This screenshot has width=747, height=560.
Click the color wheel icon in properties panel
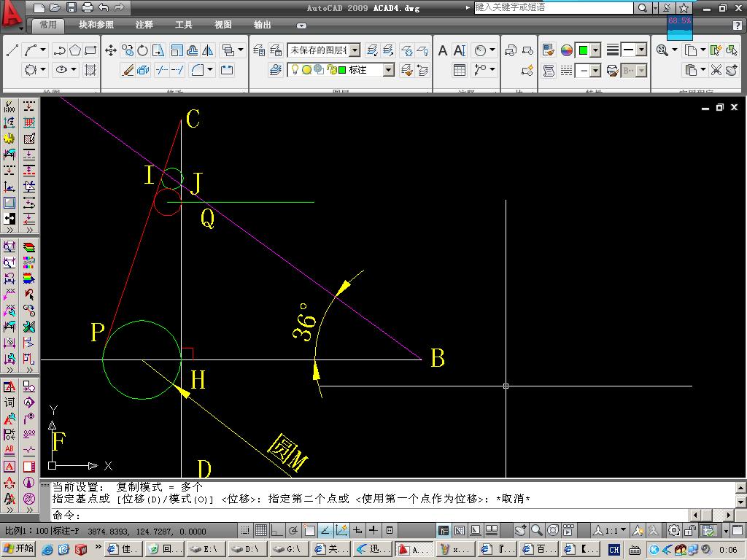566,50
